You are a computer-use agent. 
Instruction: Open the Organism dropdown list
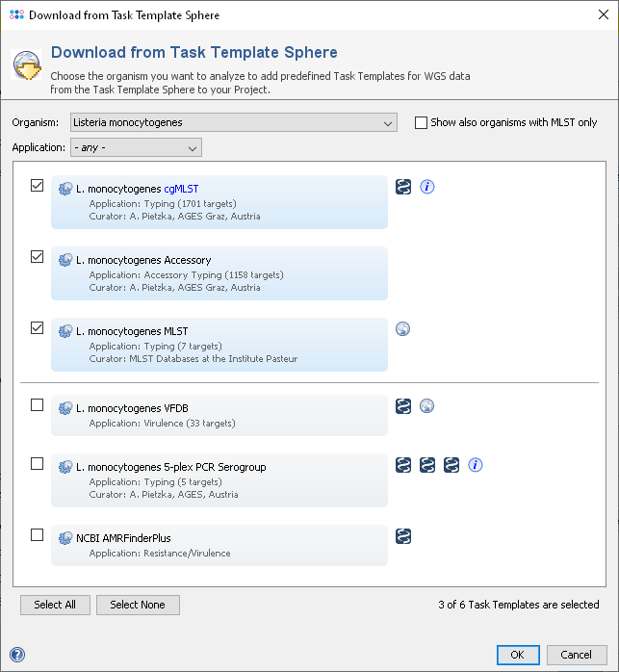point(233,122)
